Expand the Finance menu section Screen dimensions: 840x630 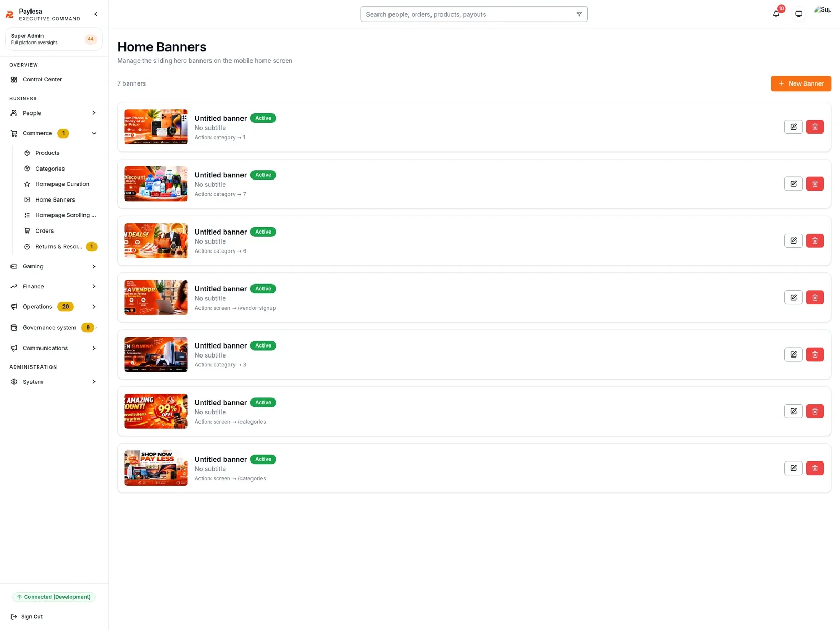(x=54, y=286)
